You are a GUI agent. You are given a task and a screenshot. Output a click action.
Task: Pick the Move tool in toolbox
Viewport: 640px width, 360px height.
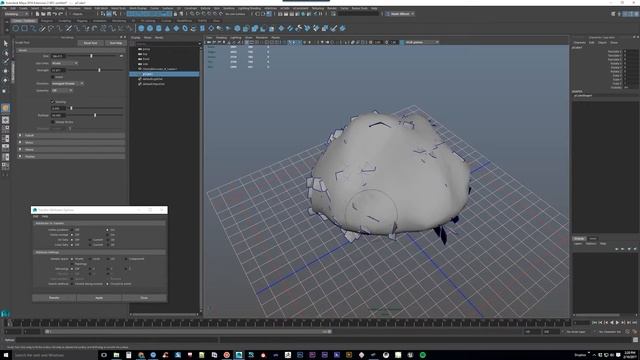pyautogui.click(x=6, y=71)
